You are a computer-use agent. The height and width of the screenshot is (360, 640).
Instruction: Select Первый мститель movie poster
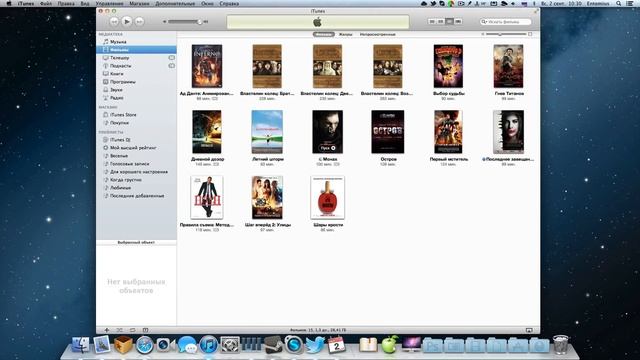tap(448, 132)
